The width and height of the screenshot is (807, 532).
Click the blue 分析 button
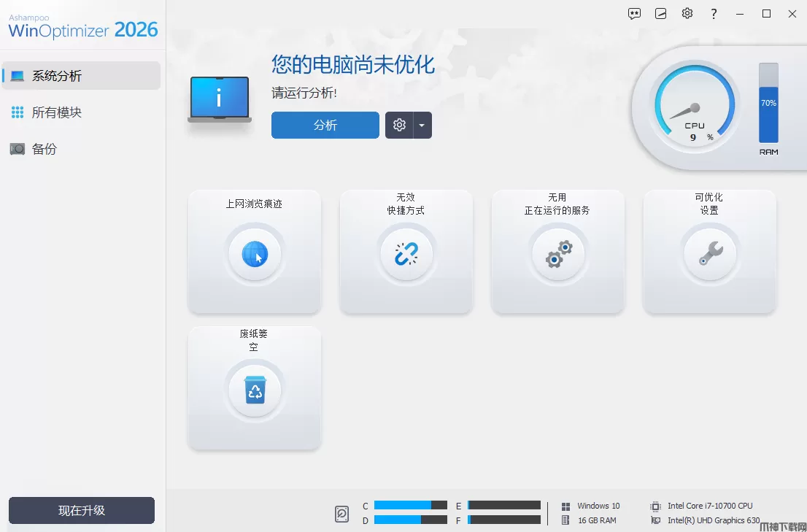pos(325,125)
